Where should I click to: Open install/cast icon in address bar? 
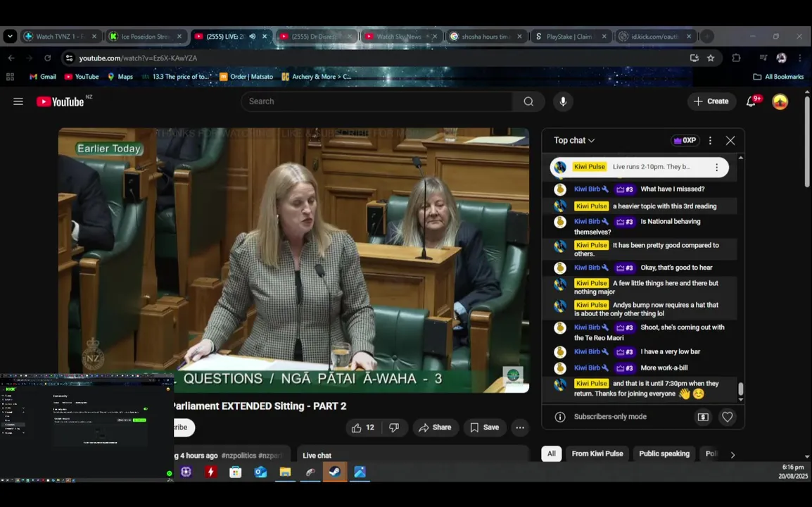[x=694, y=58]
